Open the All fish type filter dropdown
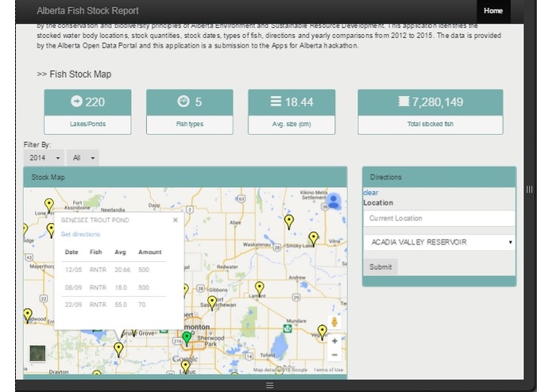 (x=83, y=158)
